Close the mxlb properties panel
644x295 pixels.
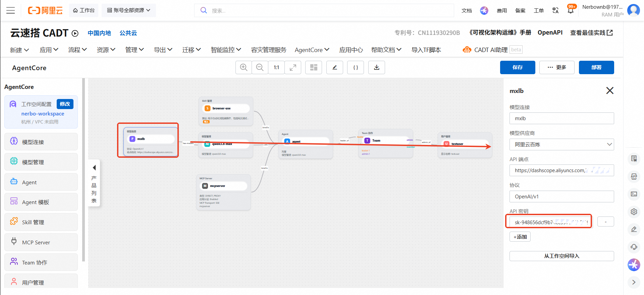[610, 91]
